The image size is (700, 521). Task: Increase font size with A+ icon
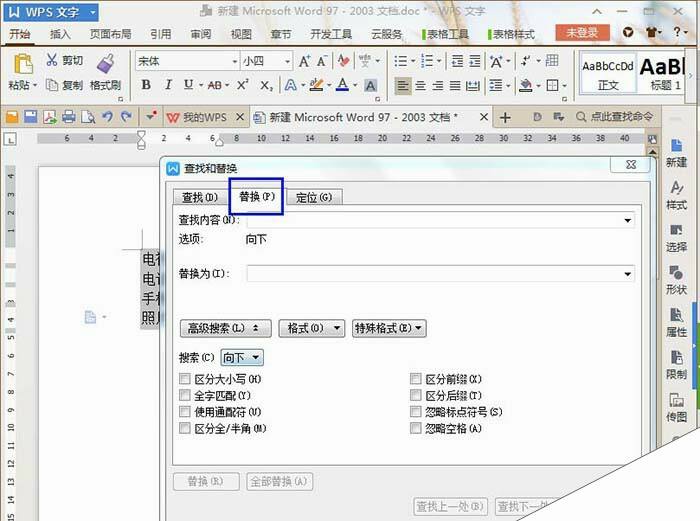coord(304,61)
